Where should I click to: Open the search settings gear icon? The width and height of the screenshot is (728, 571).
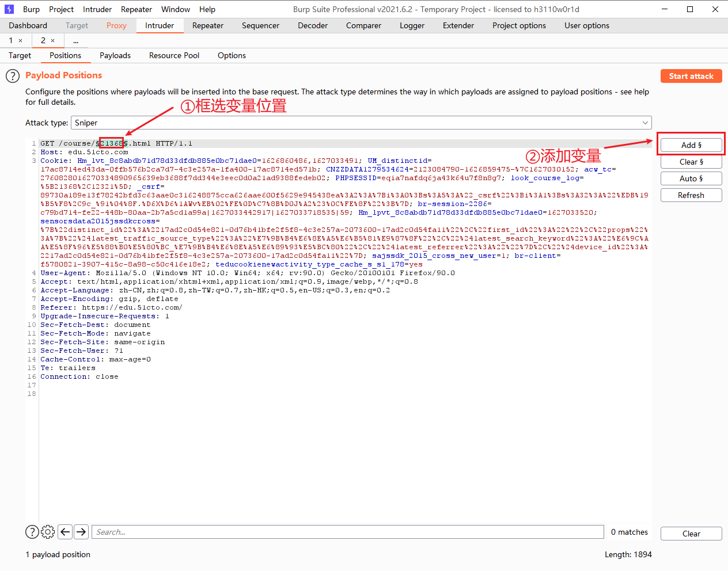pos(47,532)
